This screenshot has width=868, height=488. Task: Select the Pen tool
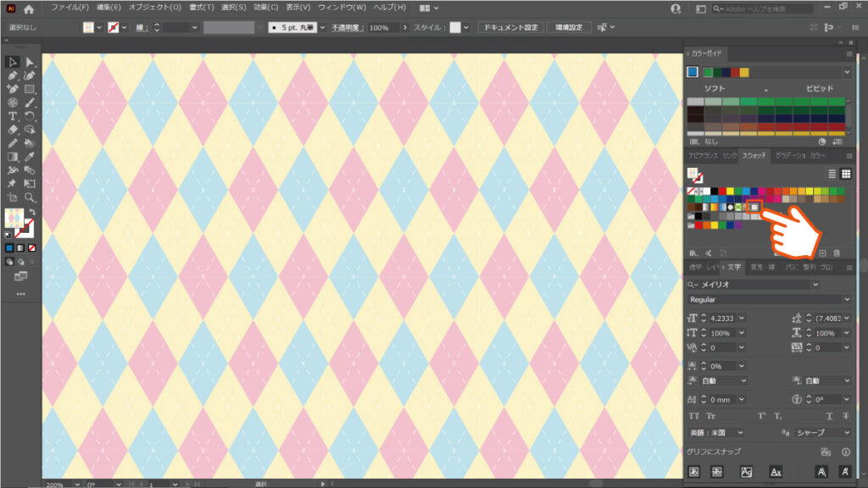pyautogui.click(x=12, y=75)
